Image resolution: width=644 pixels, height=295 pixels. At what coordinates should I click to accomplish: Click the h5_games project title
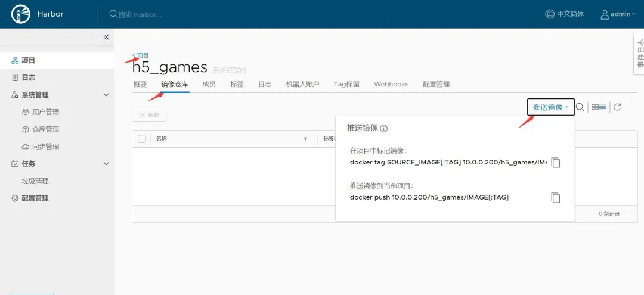click(169, 67)
